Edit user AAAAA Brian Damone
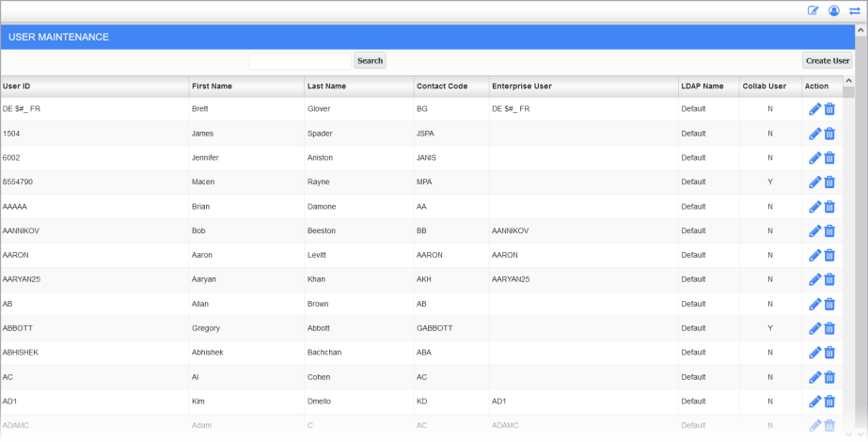The height and width of the screenshot is (442, 868). pos(814,207)
